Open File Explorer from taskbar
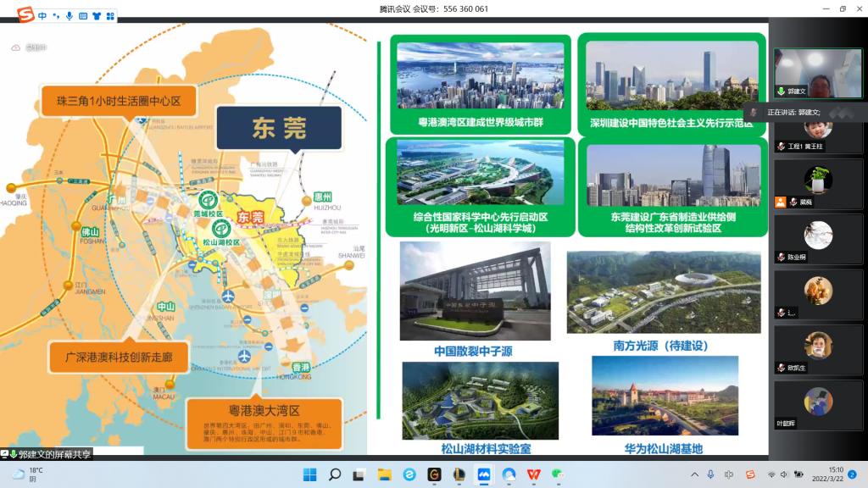The image size is (868, 488). (384, 474)
